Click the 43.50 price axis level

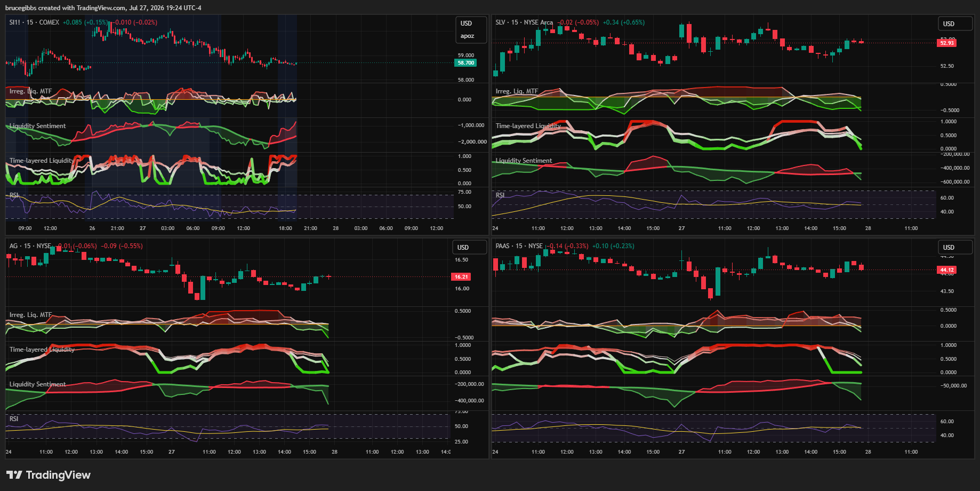tap(947, 291)
